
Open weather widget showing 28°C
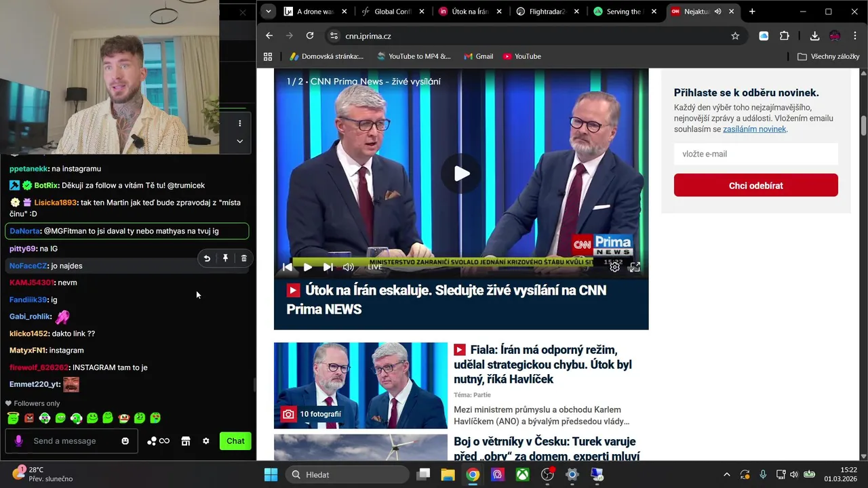coord(42,474)
